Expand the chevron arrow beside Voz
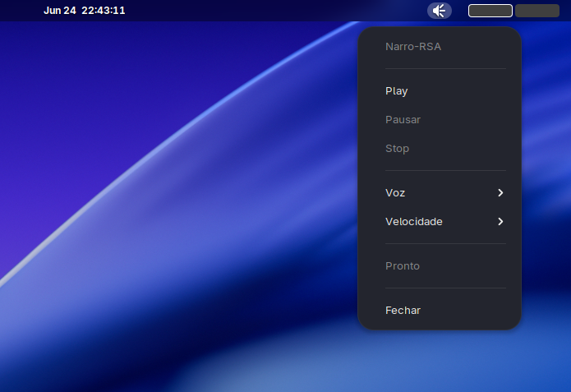 500,193
